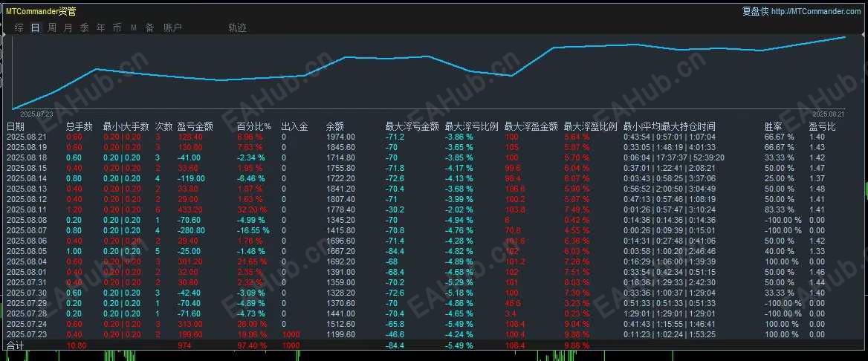The image size is (868, 361).
Task: Open the 季 quarterly tab
Action: [84, 27]
